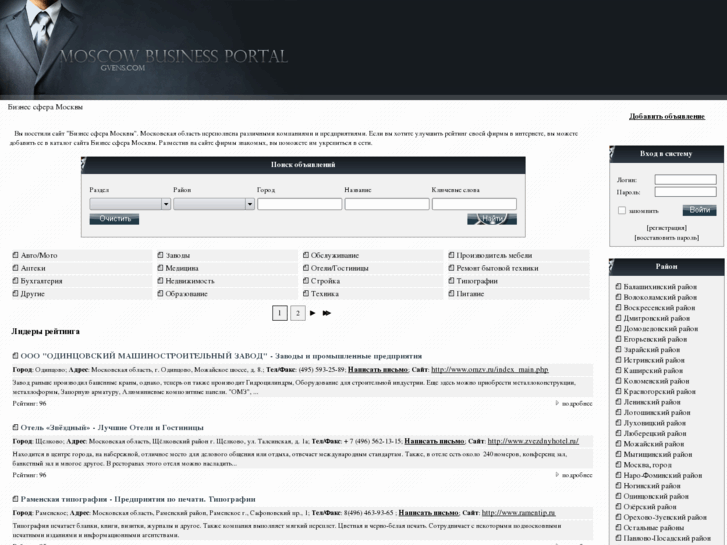Screen dimensions: 727x545
Task: Select Москва, город in sidebar
Action: tap(647, 465)
